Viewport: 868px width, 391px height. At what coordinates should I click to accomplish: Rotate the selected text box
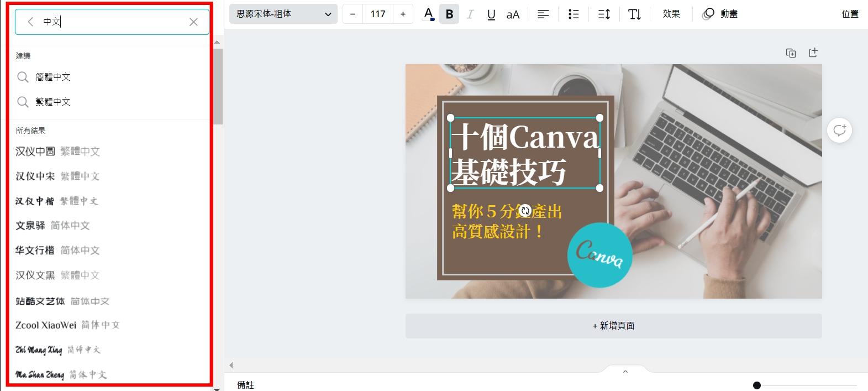pos(525,210)
